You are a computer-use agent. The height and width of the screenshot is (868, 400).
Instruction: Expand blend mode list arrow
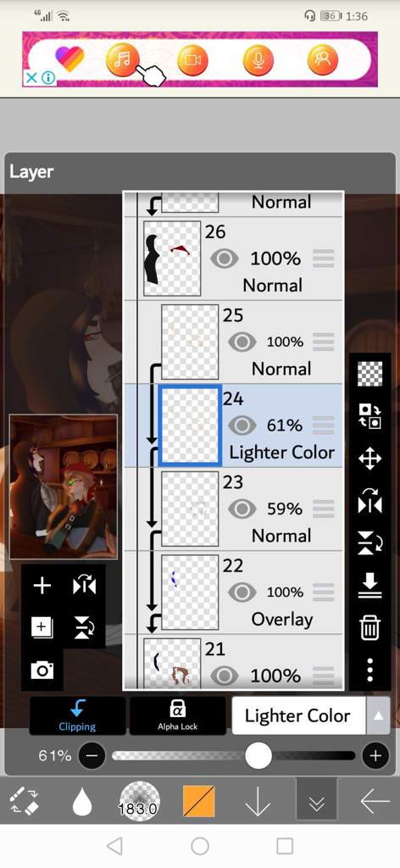click(379, 715)
